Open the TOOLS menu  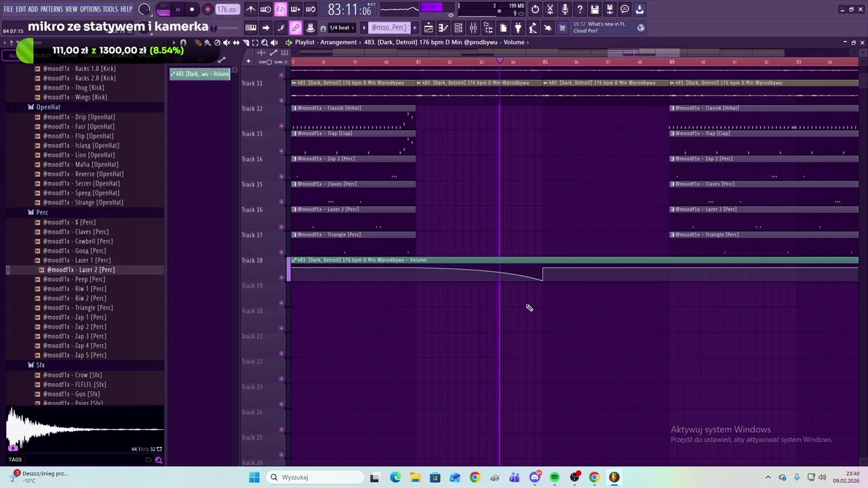click(110, 9)
